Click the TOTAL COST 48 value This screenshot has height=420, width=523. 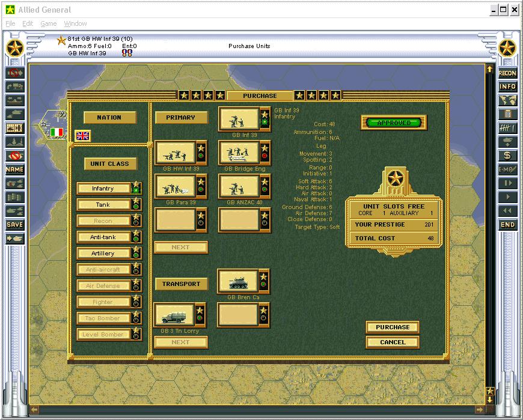(430, 239)
